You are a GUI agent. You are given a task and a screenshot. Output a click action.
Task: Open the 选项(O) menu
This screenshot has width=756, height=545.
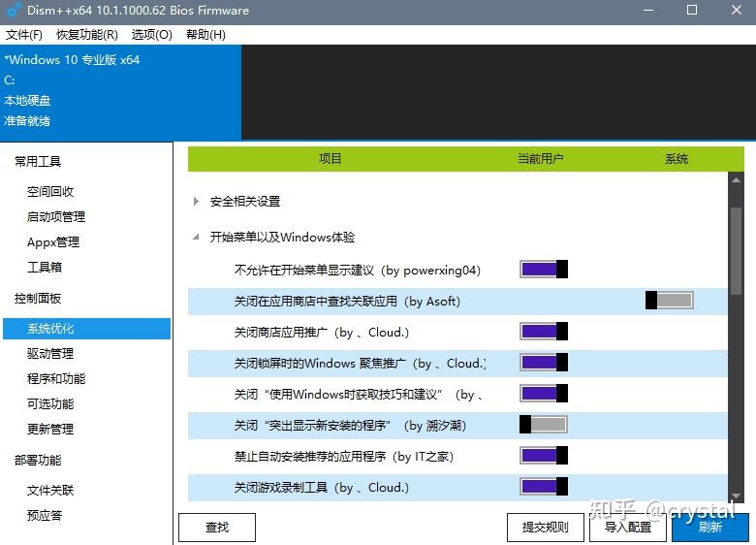coord(152,35)
